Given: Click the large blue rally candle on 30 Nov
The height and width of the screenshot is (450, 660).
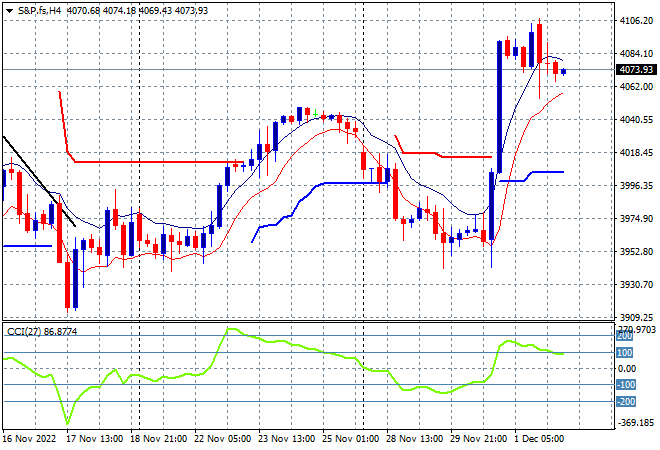Looking at the screenshot, I should coord(499,107).
